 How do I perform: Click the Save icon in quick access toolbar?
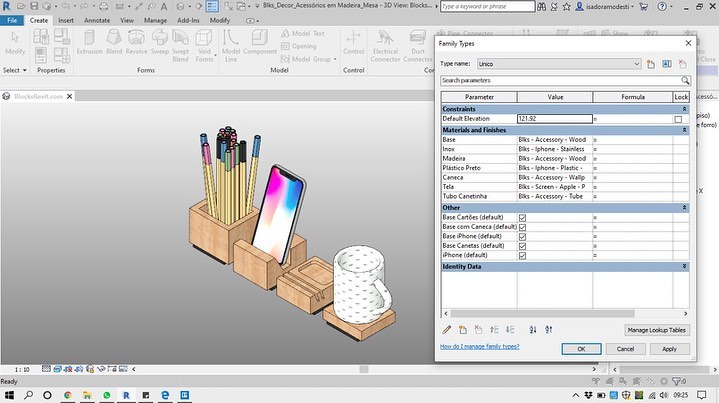(34, 6)
